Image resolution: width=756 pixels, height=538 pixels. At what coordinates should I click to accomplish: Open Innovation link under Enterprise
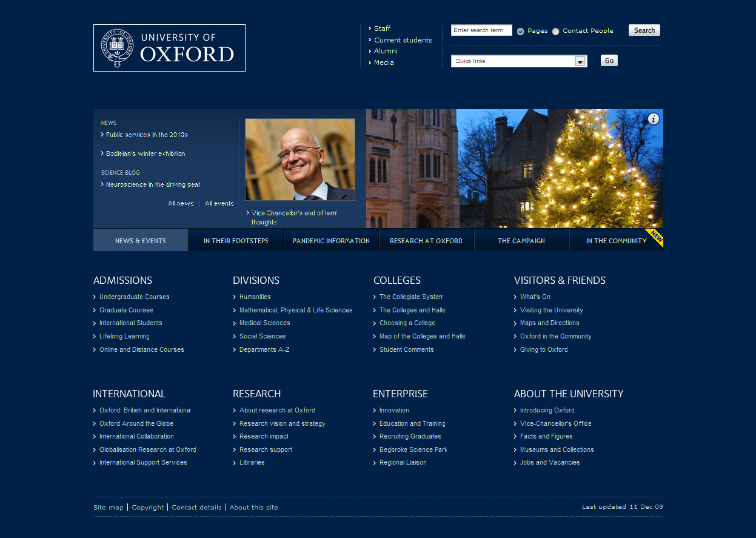coord(394,411)
